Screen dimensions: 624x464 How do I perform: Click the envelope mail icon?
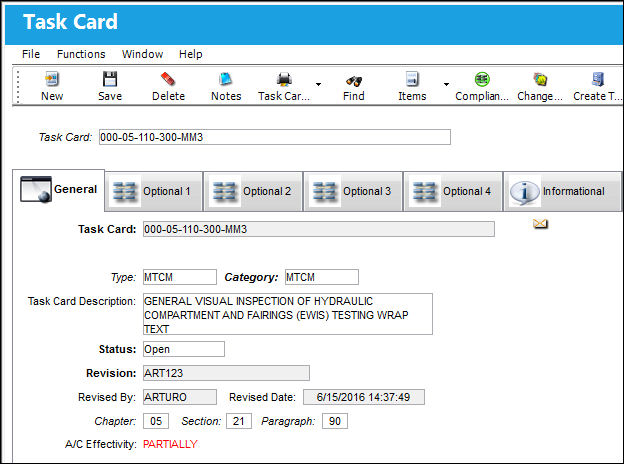click(540, 224)
